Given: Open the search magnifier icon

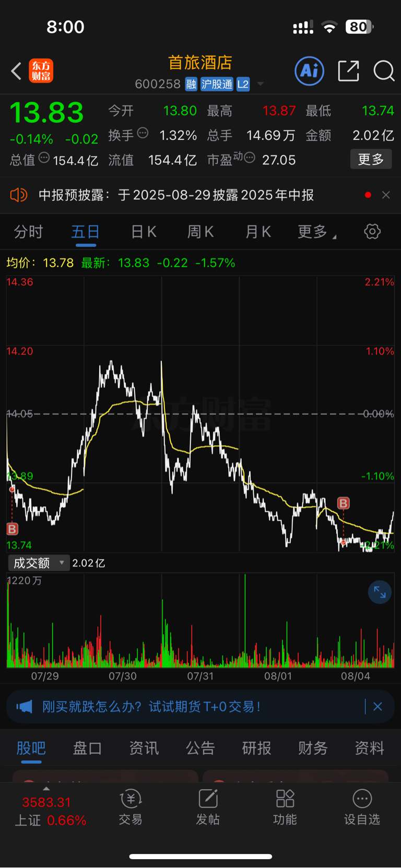Looking at the screenshot, I should pyautogui.click(x=384, y=71).
